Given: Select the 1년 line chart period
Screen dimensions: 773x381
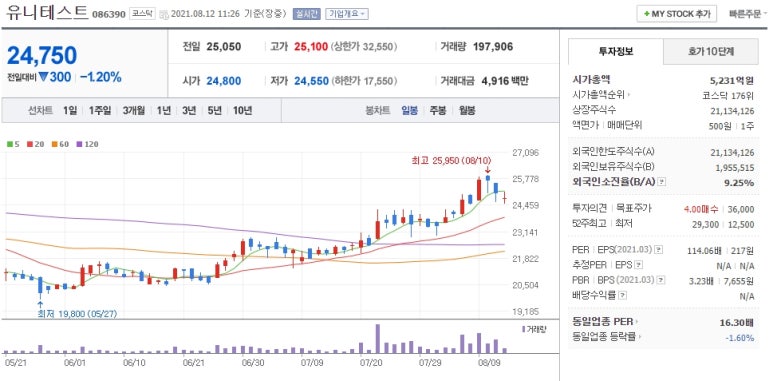Looking at the screenshot, I should pyautogui.click(x=164, y=110).
